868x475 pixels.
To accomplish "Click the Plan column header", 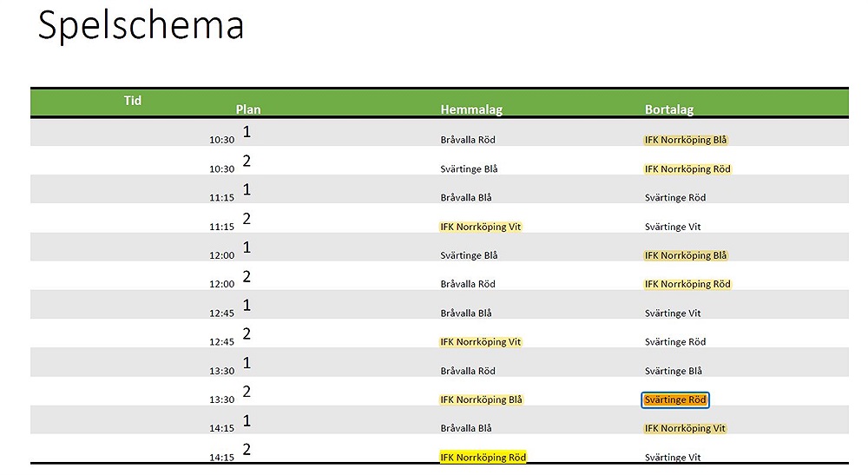I will (248, 109).
